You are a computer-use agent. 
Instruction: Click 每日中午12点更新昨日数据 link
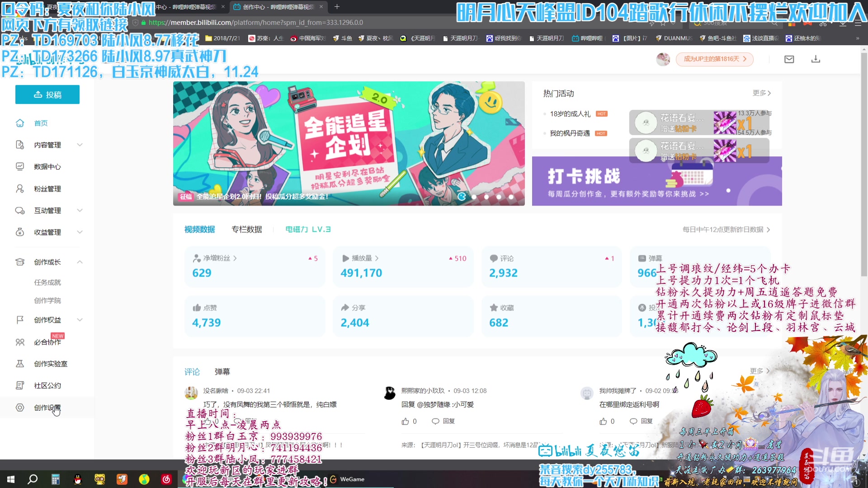point(726,230)
